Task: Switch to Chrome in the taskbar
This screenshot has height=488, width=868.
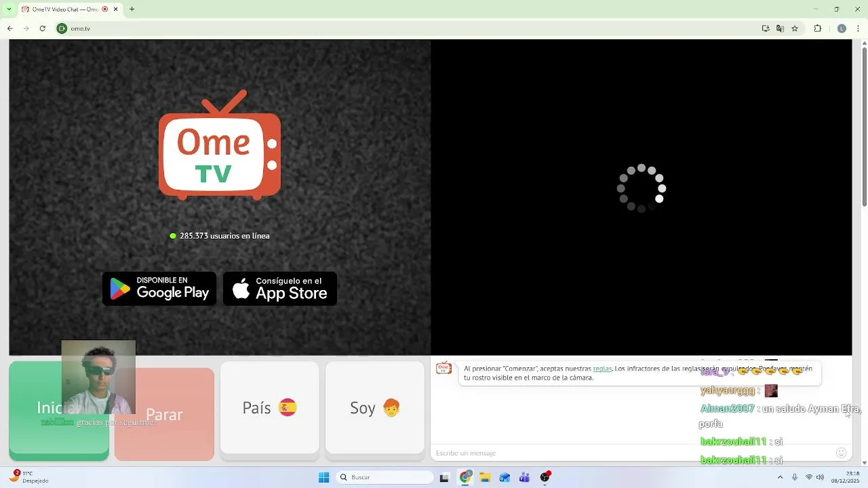Action: (x=465, y=477)
